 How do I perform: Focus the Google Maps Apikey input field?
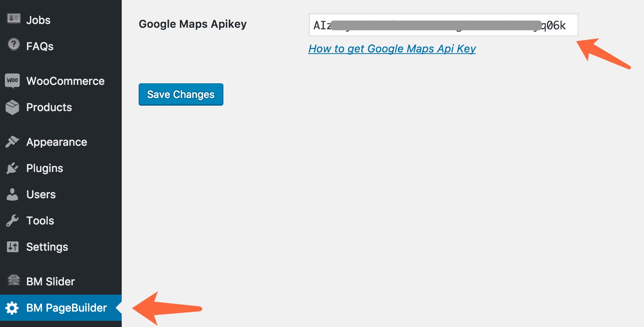(x=443, y=25)
